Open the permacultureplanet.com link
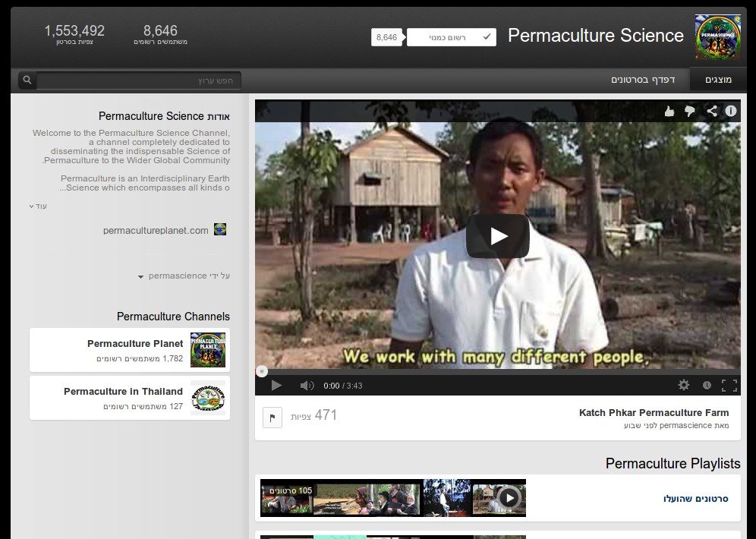The height and width of the screenshot is (539, 756). coord(156,231)
